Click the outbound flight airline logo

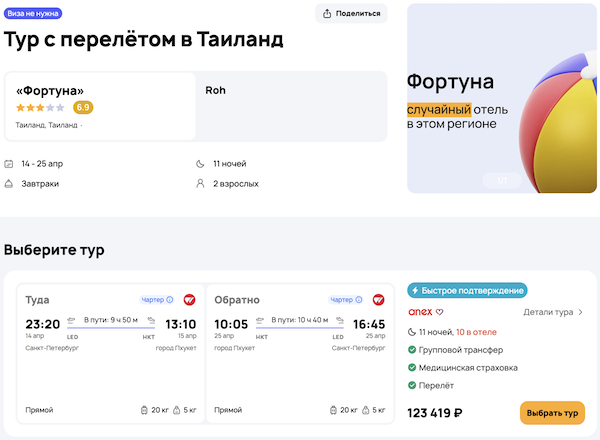[190, 299]
